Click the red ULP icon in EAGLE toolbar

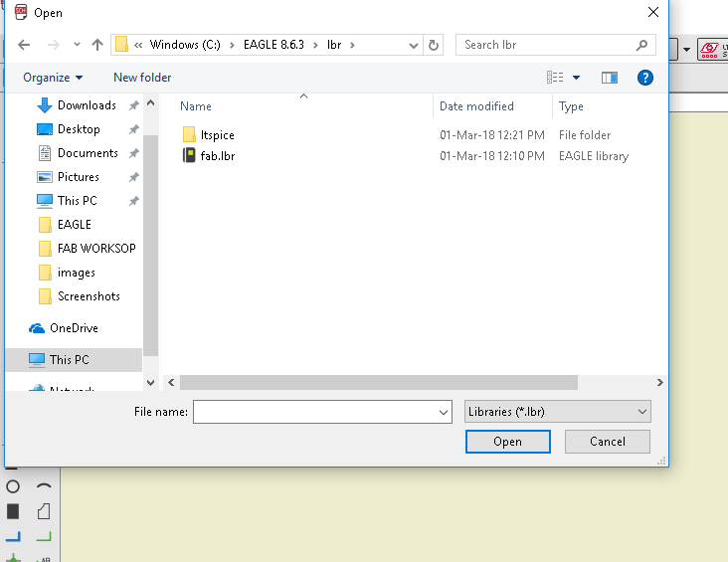(x=710, y=49)
